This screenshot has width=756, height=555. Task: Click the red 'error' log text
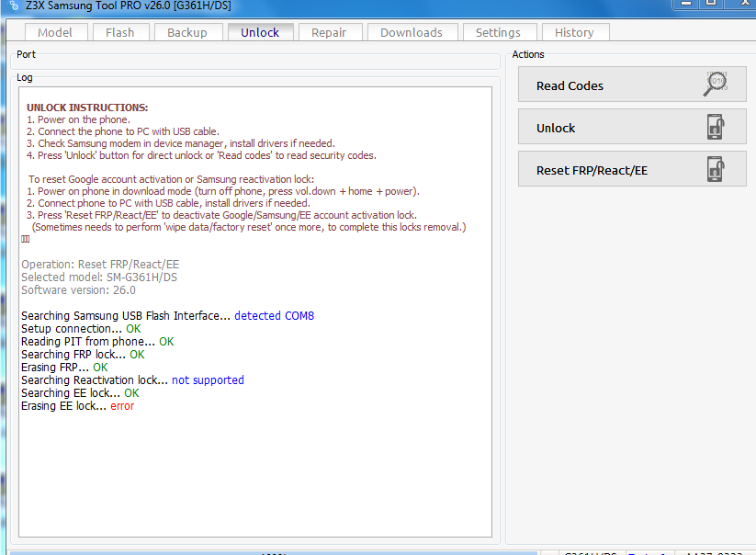coord(122,406)
